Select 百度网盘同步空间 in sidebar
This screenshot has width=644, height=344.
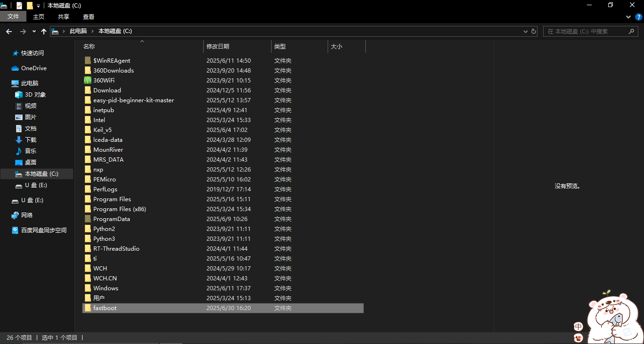[x=43, y=230]
